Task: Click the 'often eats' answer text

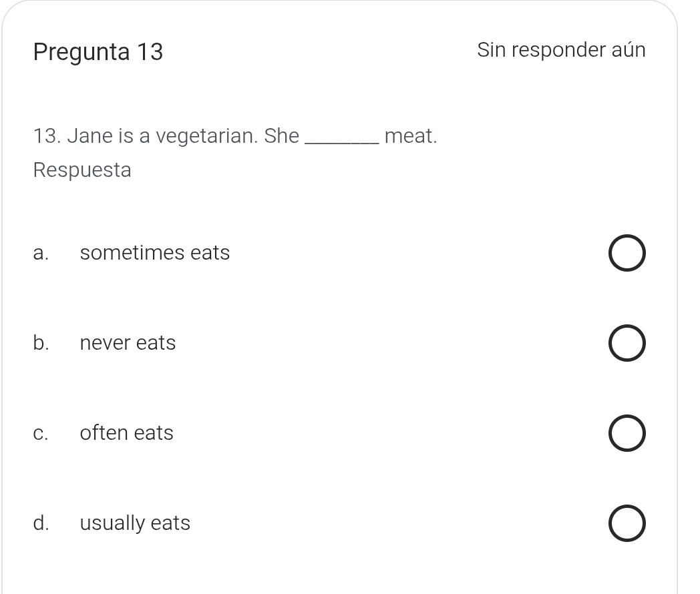Action: 126,433
